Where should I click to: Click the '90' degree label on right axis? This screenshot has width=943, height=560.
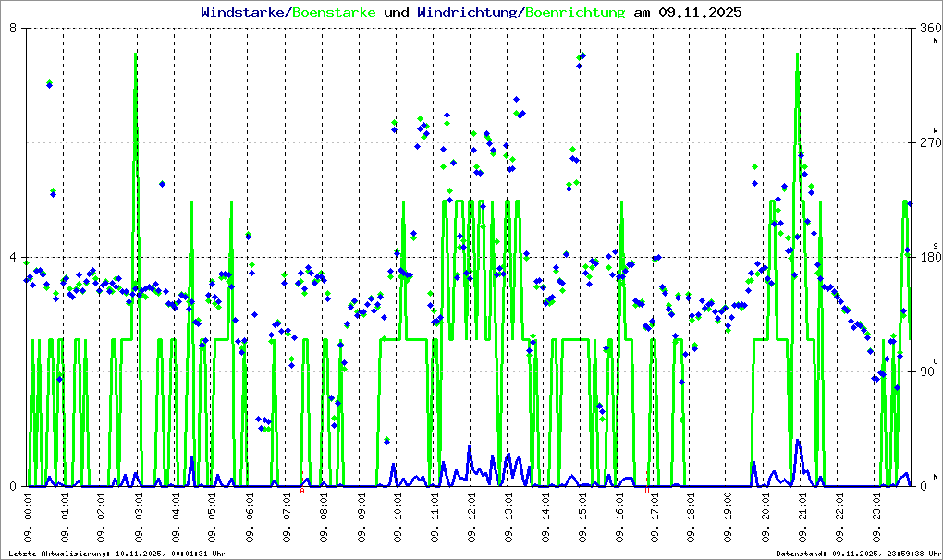(x=926, y=372)
